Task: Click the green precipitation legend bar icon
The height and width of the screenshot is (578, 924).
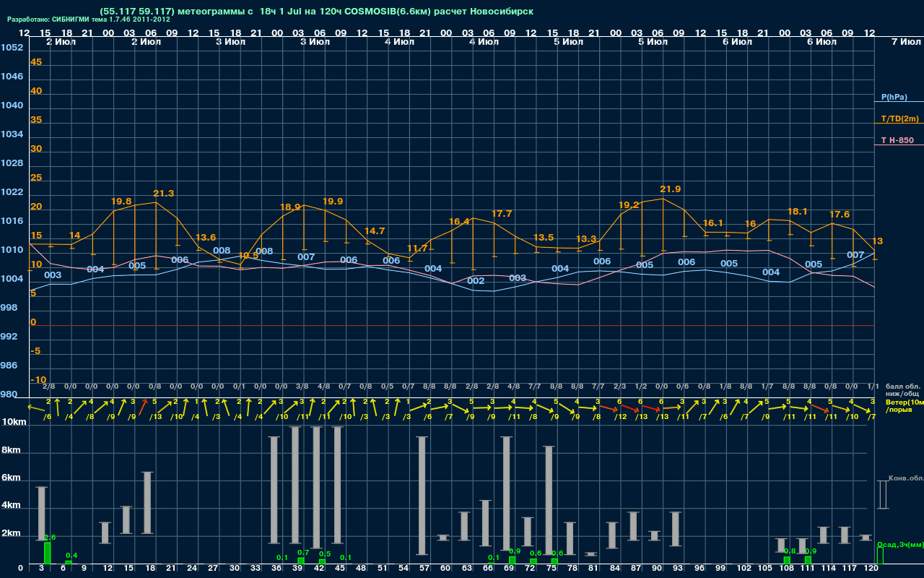Action: pos(880,556)
